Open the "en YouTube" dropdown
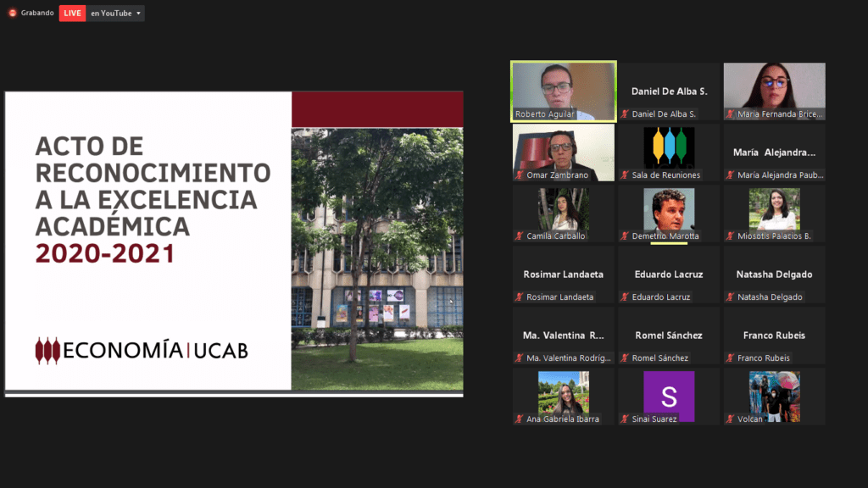The width and height of the screenshot is (868, 488). [116, 14]
